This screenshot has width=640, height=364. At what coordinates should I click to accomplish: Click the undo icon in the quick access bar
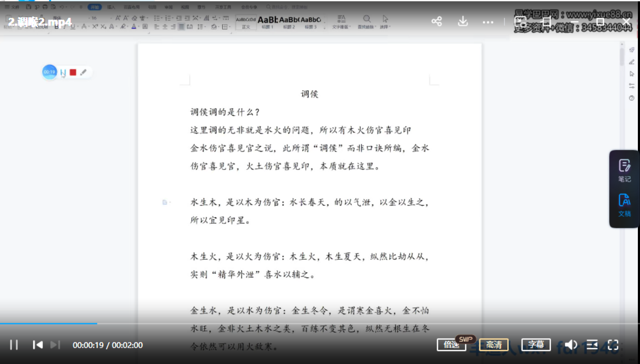tap(61, 7)
